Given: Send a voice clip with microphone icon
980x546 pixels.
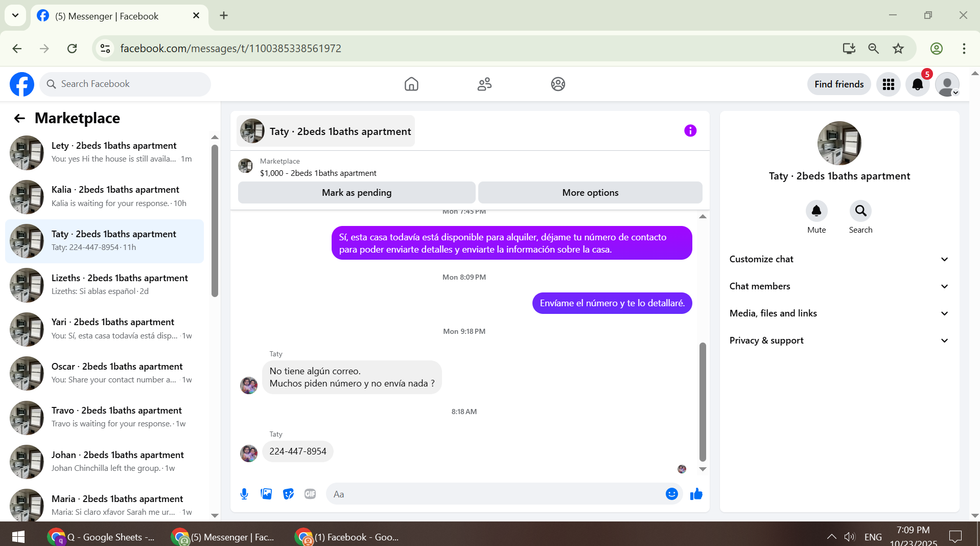Looking at the screenshot, I should pyautogui.click(x=244, y=494).
